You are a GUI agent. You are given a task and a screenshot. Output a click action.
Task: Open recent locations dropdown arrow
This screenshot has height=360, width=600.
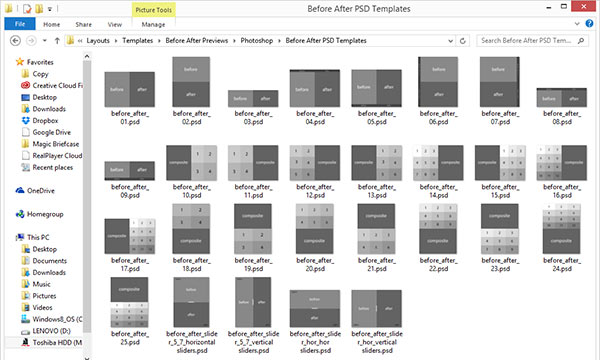45,41
